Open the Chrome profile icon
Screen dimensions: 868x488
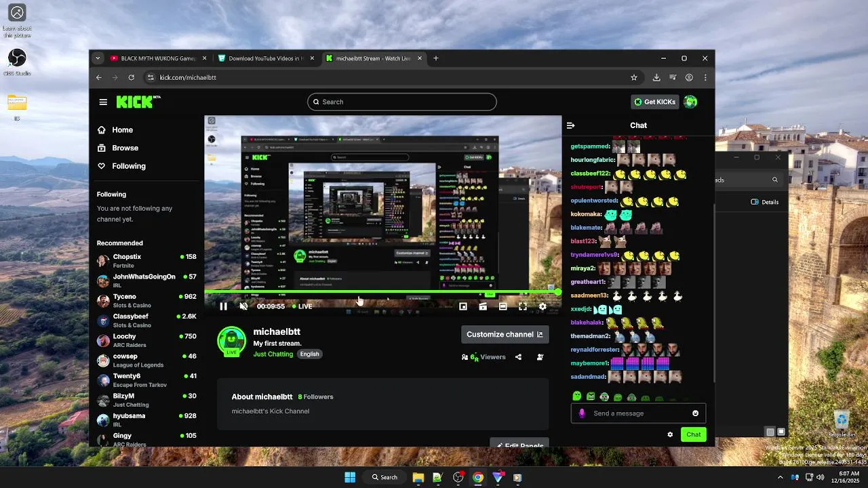pyautogui.click(x=689, y=77)
